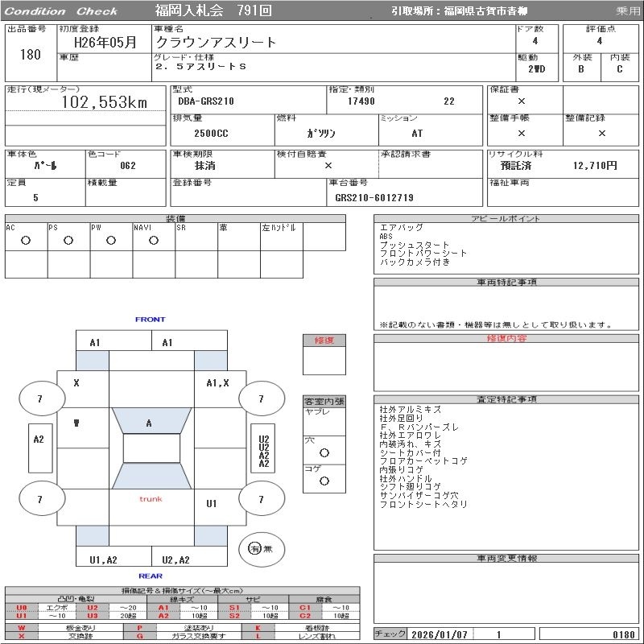
Task: Click the rear-right tire circle marked 7
Action: point(262,499)
